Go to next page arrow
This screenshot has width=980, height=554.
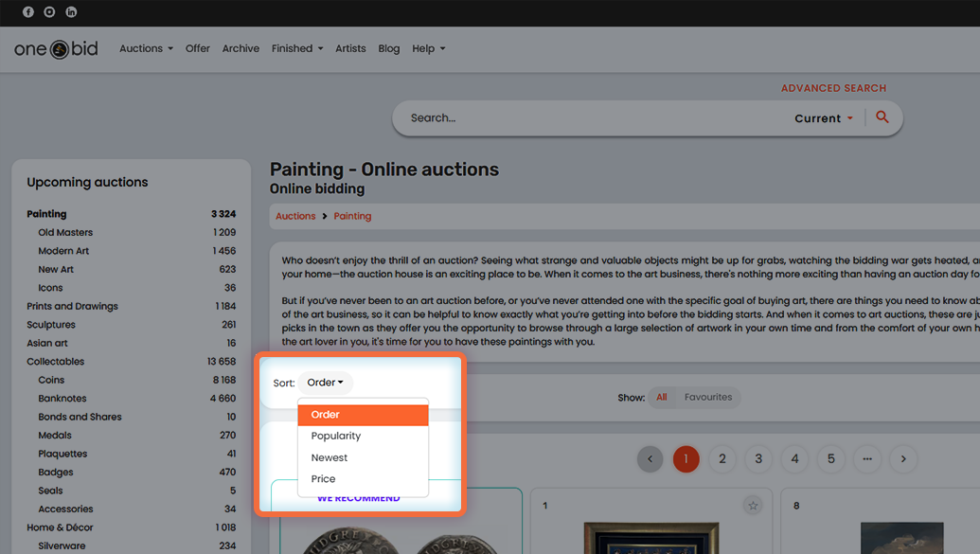click(903, 459)
